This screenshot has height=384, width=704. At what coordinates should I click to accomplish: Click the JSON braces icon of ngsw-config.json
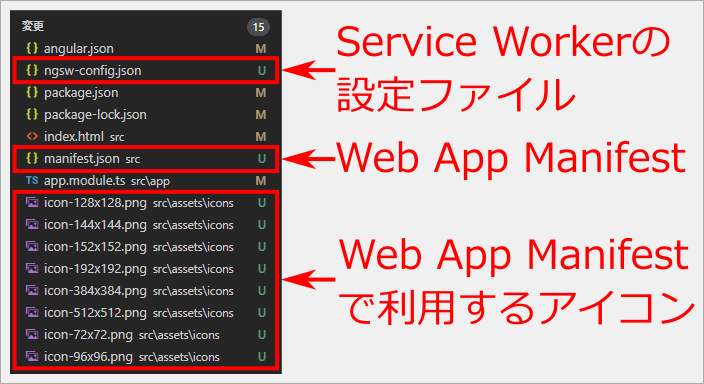click(x=32, y=70)
